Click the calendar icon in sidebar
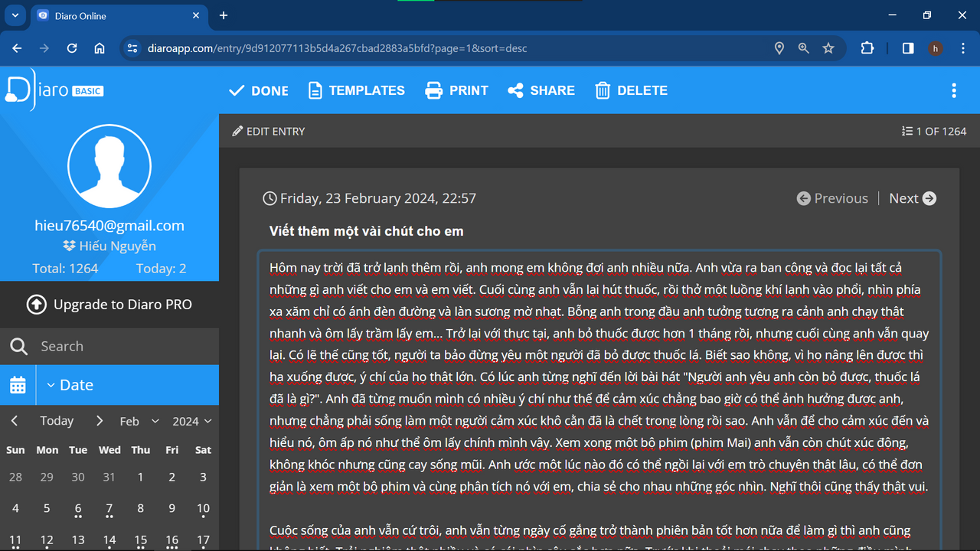Screen dimensions: 980x551 [18, 385]
